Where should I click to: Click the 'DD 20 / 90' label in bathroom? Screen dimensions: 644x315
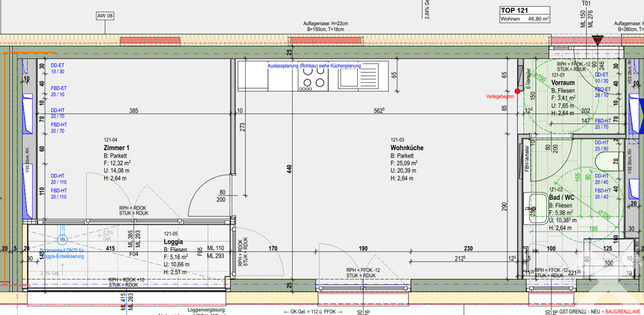coord(602,146)
